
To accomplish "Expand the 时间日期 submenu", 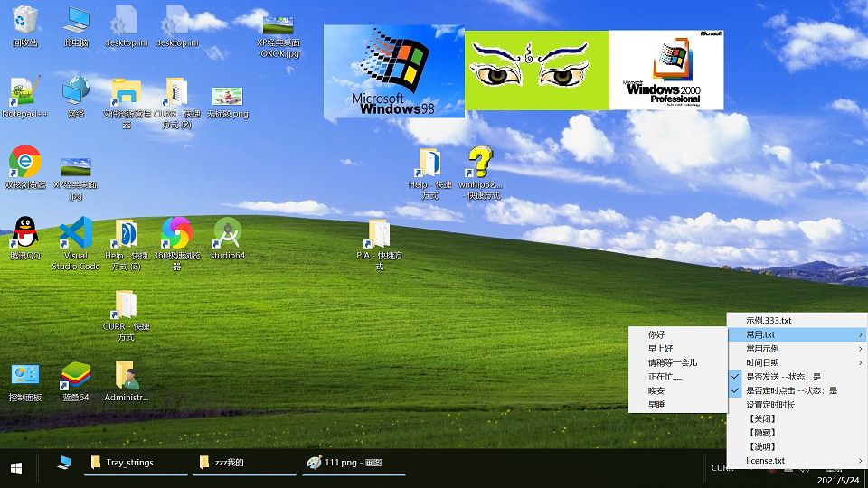I will click(797, 363).
